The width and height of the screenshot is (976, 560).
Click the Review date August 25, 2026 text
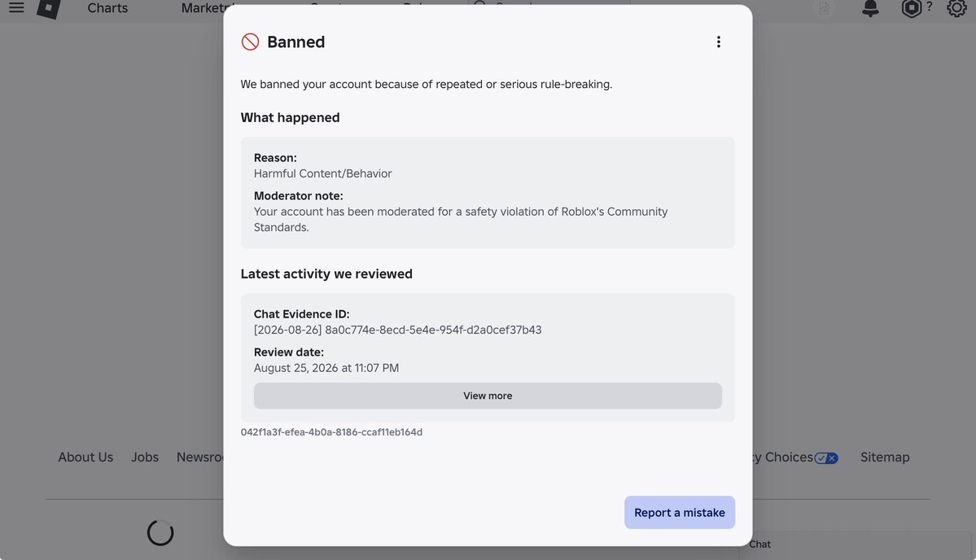(326, 368)
